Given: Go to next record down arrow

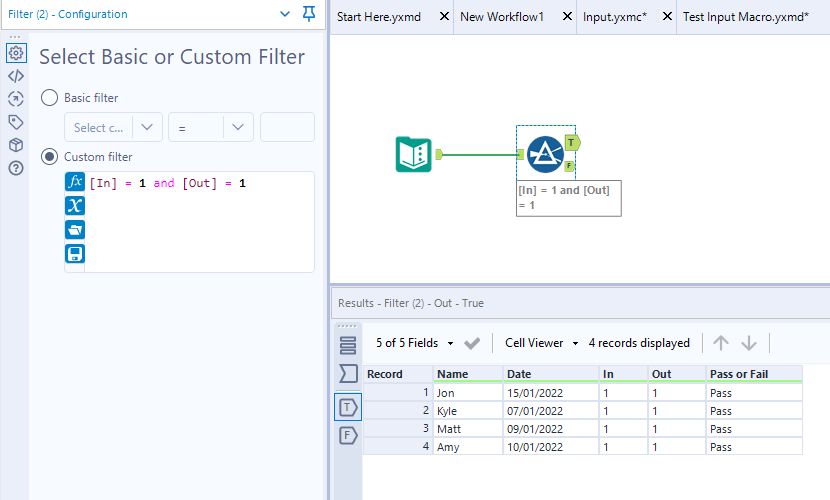Looking at the screenshot, I should click(x=749, y=343).
